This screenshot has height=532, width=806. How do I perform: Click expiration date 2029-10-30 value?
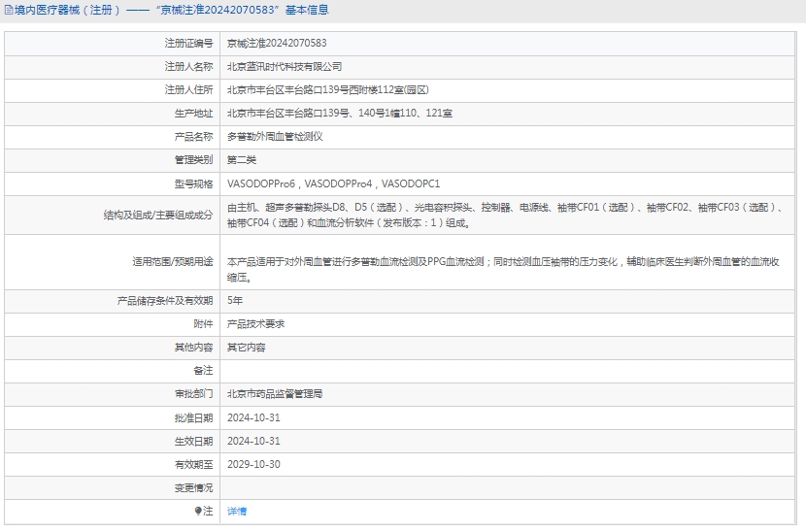[253, 464]
